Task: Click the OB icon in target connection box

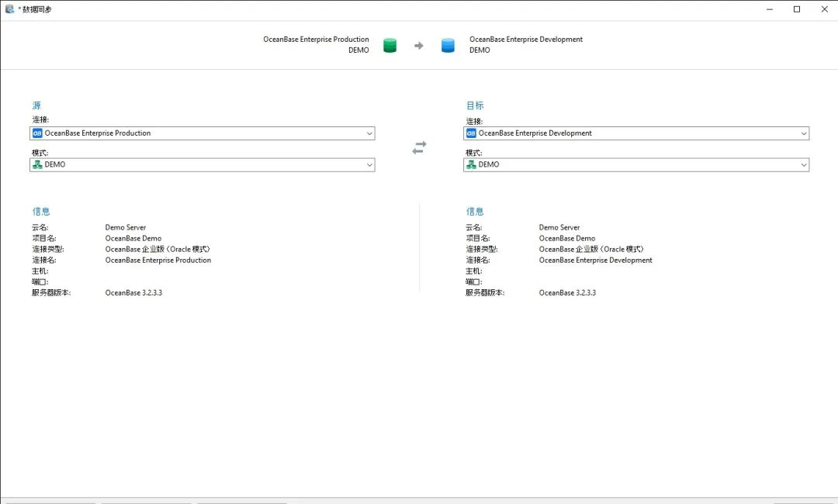Action: click(471, 133)
